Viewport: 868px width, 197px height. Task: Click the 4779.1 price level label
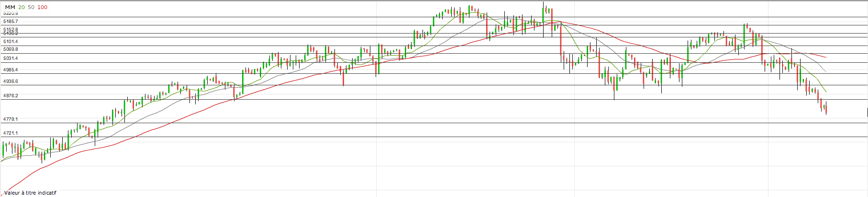[11, 119]
